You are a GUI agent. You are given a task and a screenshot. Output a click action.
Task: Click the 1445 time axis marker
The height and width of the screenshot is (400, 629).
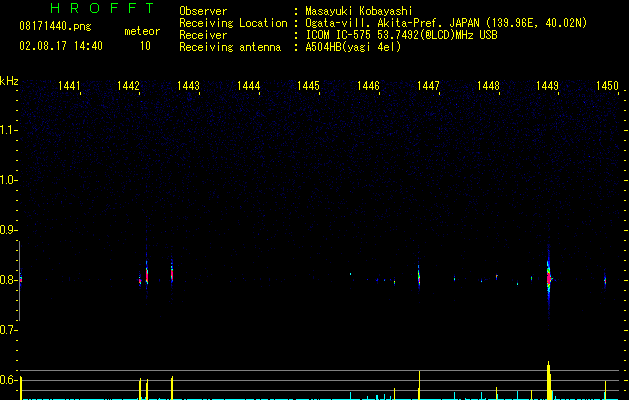(x=308, y=86)
